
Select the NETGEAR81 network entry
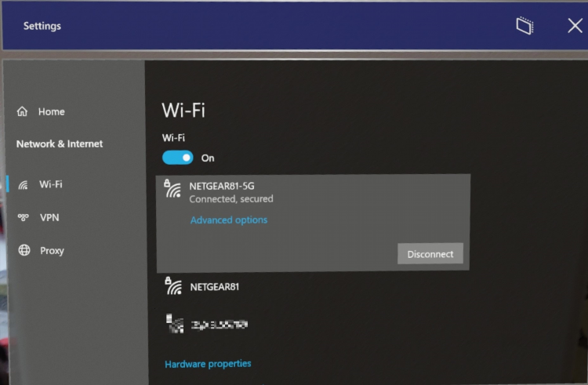[x=313, y=287]
